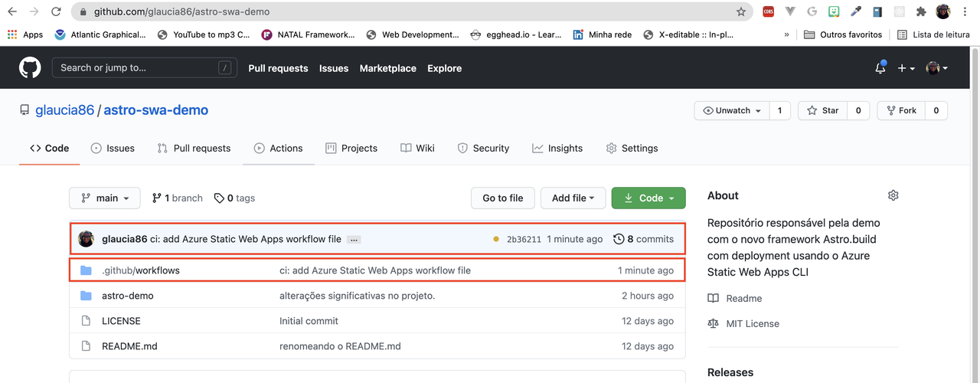The image size is (980, 383).
Task: Reload the page with refresh icon
Action: [x=56, y=12]
